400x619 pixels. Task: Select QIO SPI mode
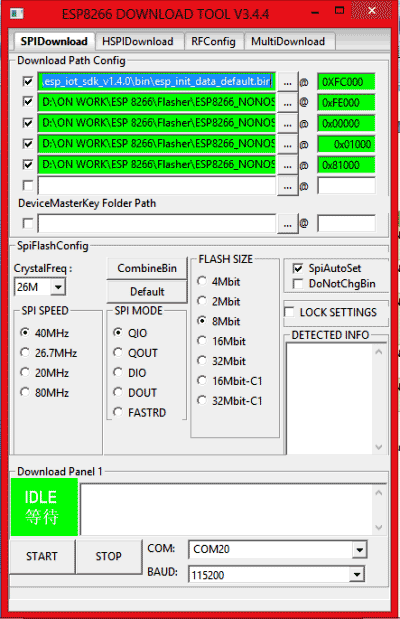coord(130,333)
